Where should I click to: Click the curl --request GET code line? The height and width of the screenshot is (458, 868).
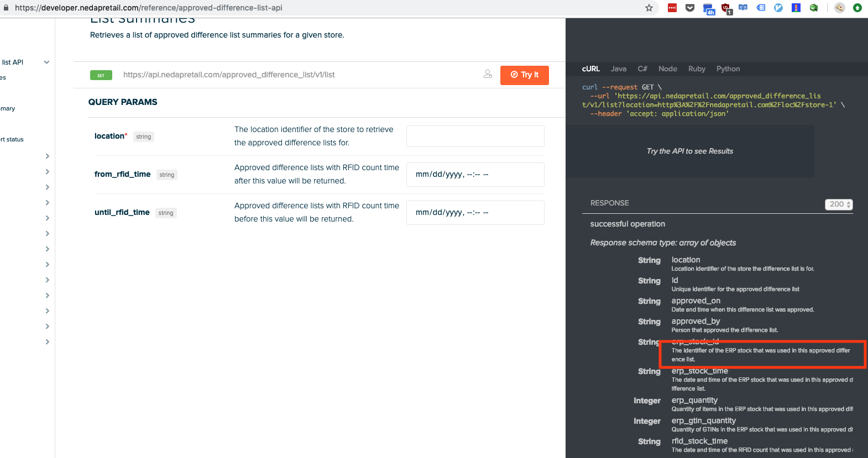tap(622, 87)
